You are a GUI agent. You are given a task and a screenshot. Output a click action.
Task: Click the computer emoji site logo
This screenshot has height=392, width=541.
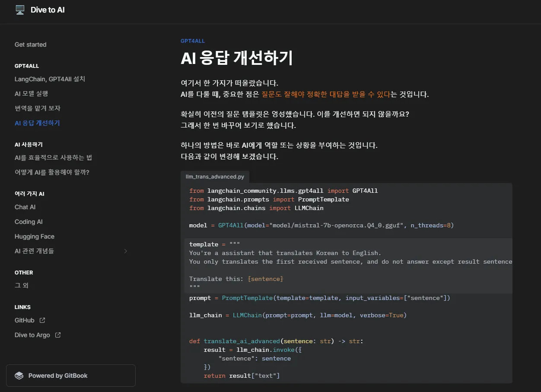[20, 10]
